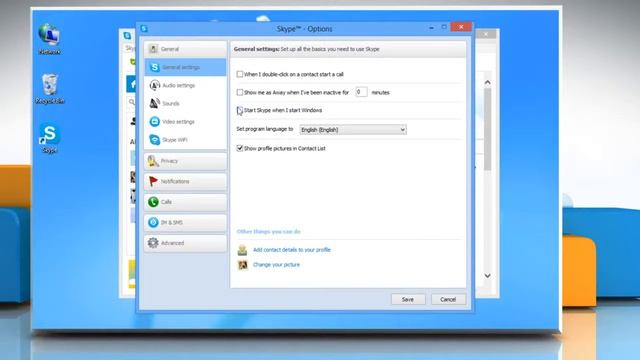Click the General section person icon

[153, 49]
